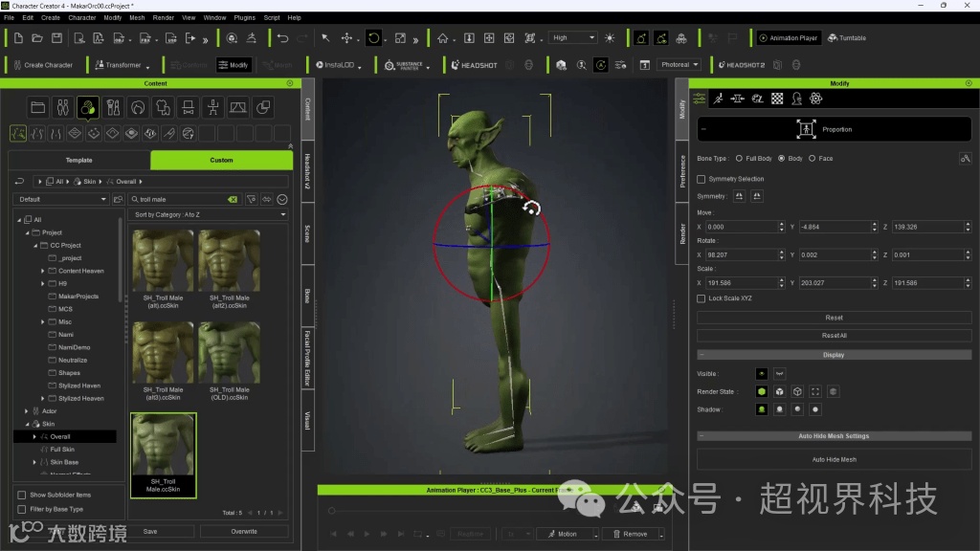Open the render quality High dropdown

(573, 38)
